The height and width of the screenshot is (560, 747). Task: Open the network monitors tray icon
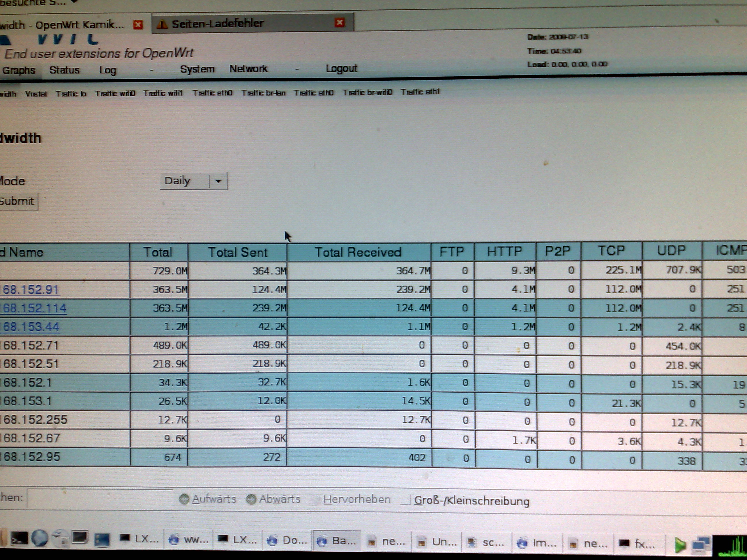pyautogui.click(x=701, y=545)
